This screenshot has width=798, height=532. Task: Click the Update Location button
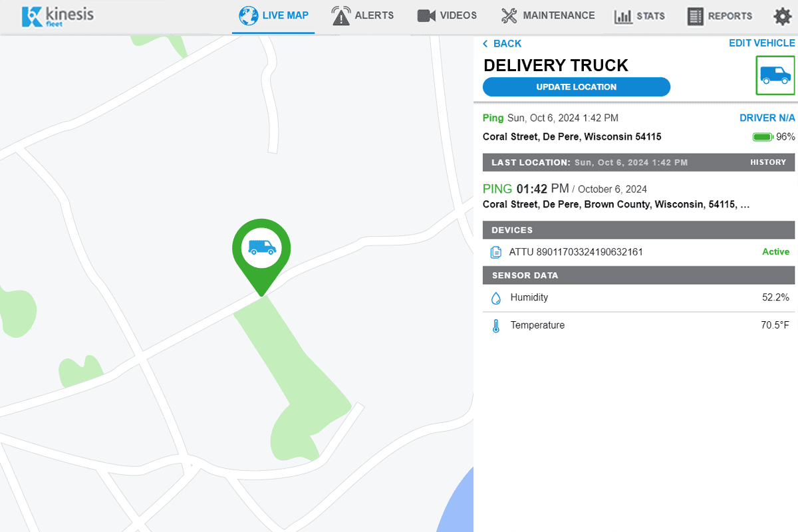pos(577,87)
